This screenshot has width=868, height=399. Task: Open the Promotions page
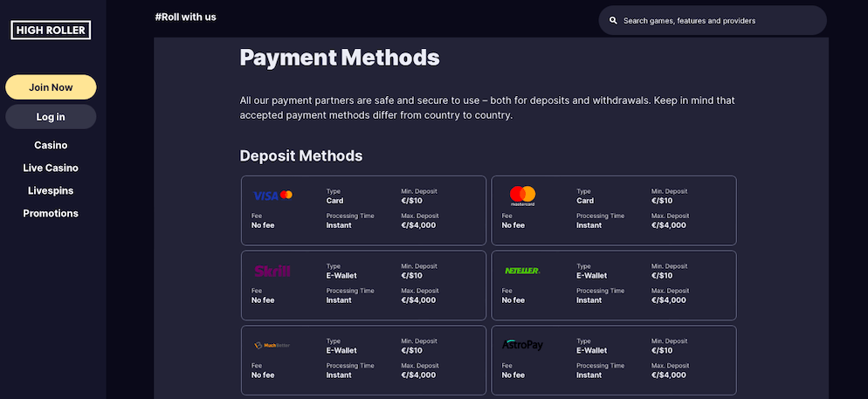(51, 213)
